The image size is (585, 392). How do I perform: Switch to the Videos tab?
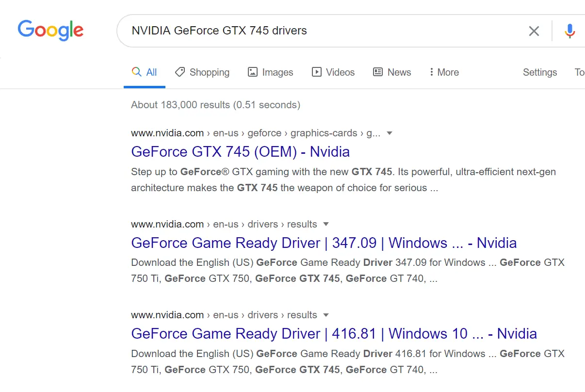tap(333, 72)
